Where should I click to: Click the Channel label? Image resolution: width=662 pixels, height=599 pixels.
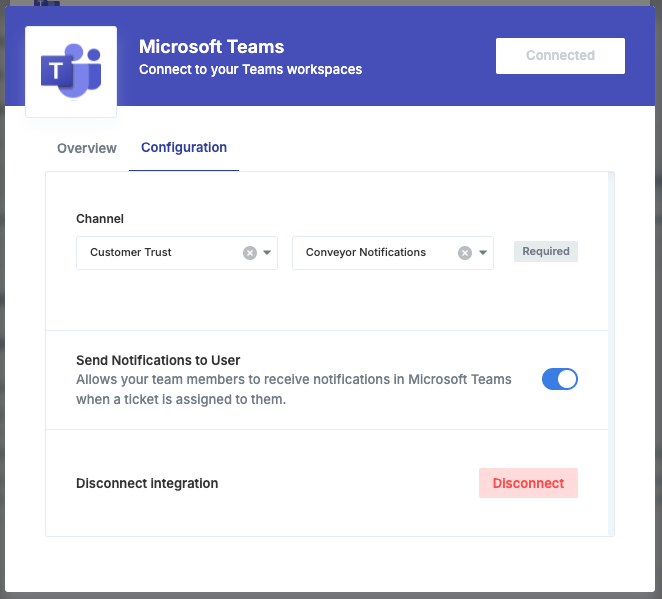(100, 219)
